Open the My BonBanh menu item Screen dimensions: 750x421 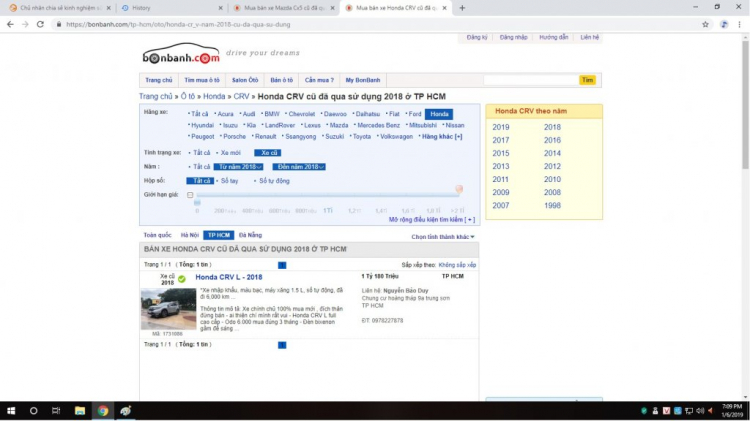[363, 80]
